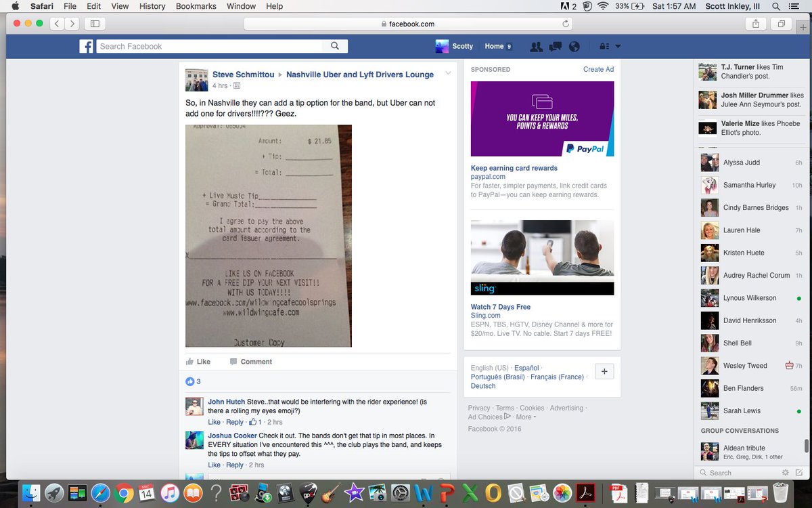Expand the More dropdown in the footer
The height and width of the screenshot is (508, 812).
click(526, 417)
